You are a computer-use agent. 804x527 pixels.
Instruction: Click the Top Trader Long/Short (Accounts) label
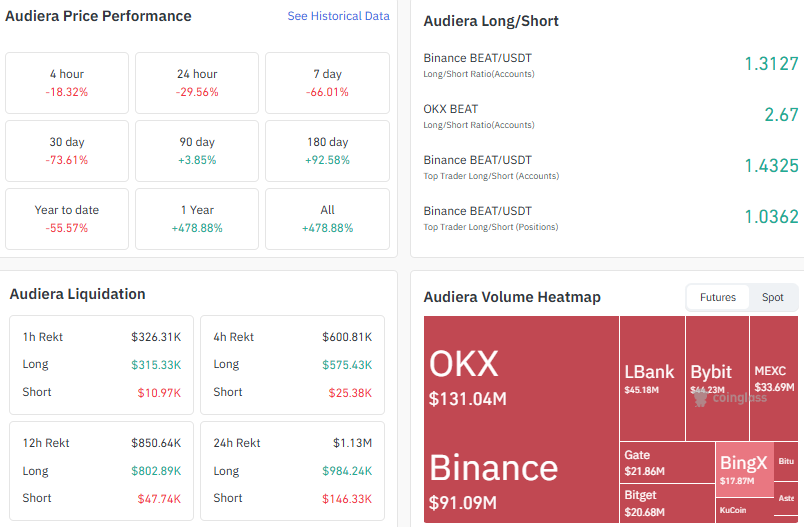point(491,176)
